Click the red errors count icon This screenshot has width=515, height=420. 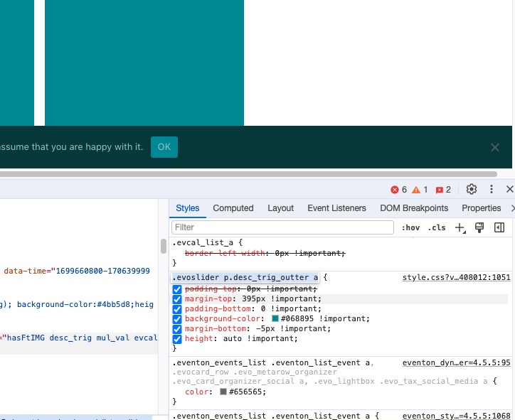[x=395, y=190]
